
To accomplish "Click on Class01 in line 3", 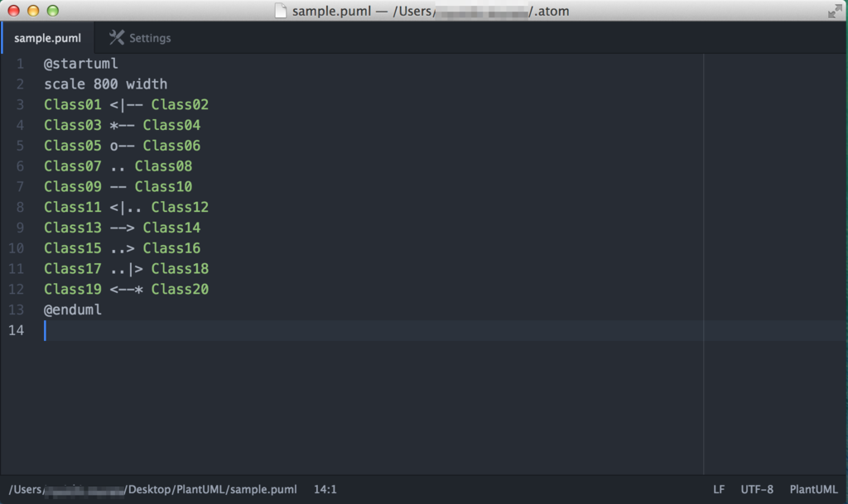I will coord(73,105).
